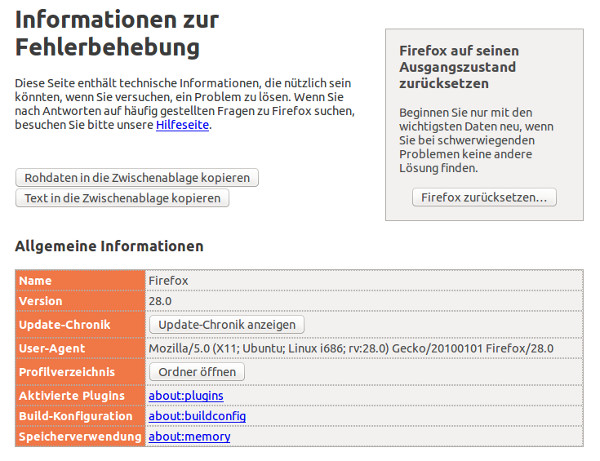This screenshot has height=461, width=600.
Task: Click 'Rohdaten in die Zwischenablage kopieren' button
Action: 137,177
